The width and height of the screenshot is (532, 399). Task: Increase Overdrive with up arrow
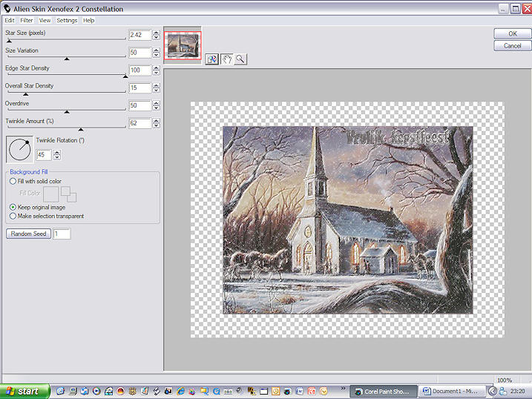[156, 103]
